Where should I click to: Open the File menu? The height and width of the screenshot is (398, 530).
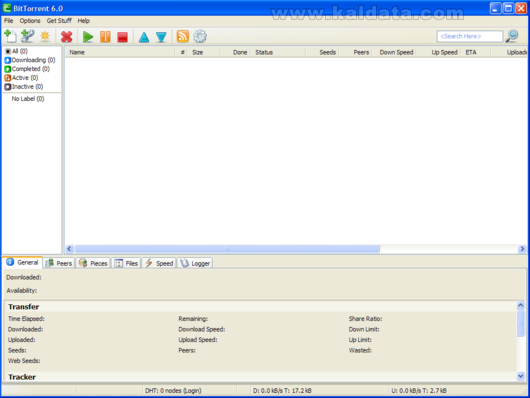(8, 21)
